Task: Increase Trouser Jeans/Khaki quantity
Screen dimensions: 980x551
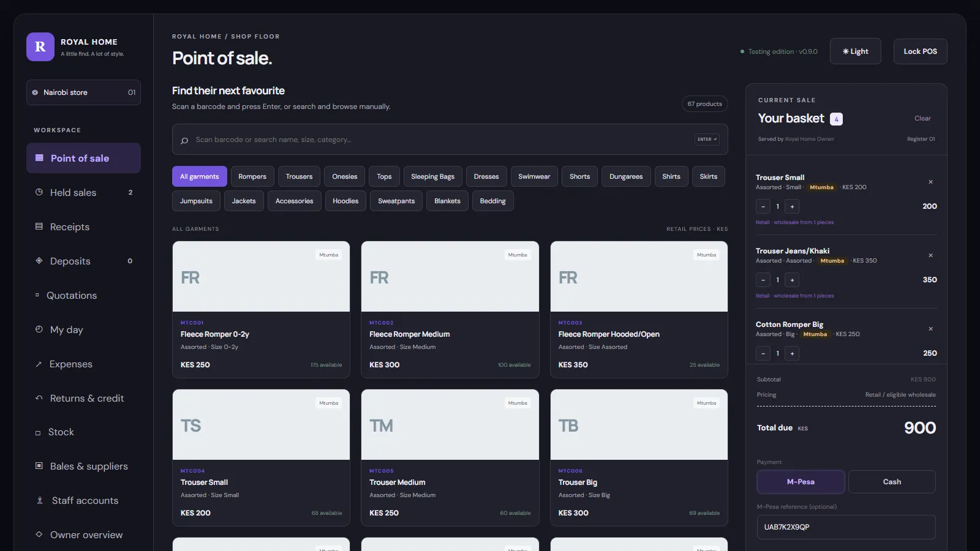Action: pos(792,280)
